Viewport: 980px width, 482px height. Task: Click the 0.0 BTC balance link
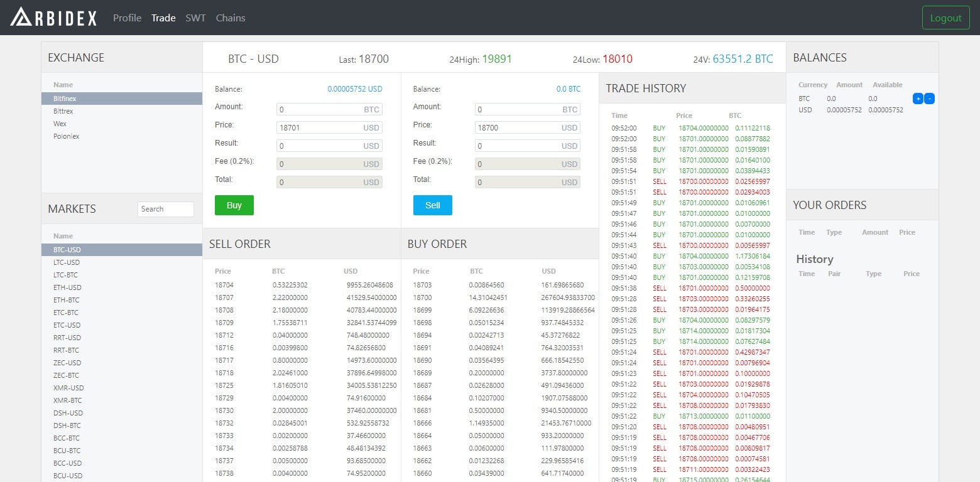pos(569,89)
